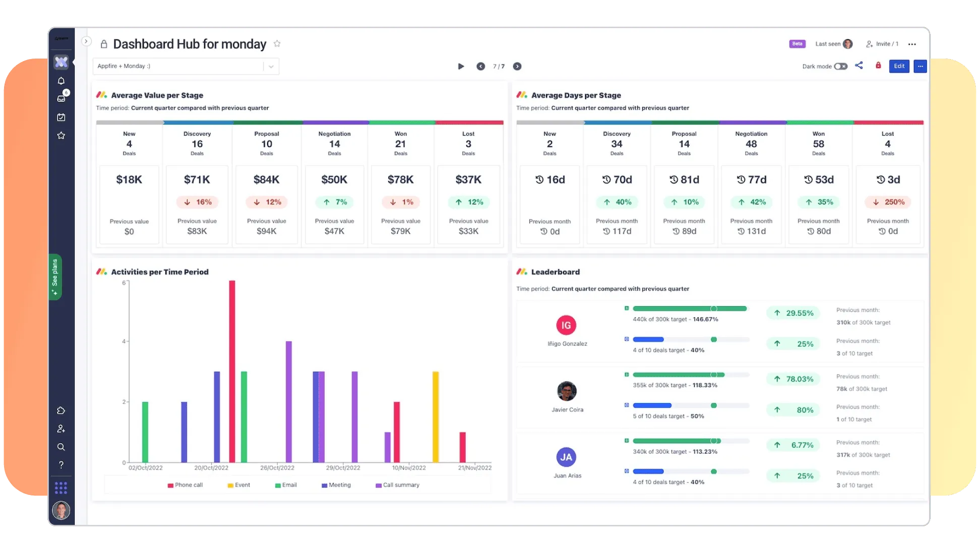Screen dimensions: 980x553
Task: Open Favorites star icon in sidebar
Action: [x=61, y=135]
